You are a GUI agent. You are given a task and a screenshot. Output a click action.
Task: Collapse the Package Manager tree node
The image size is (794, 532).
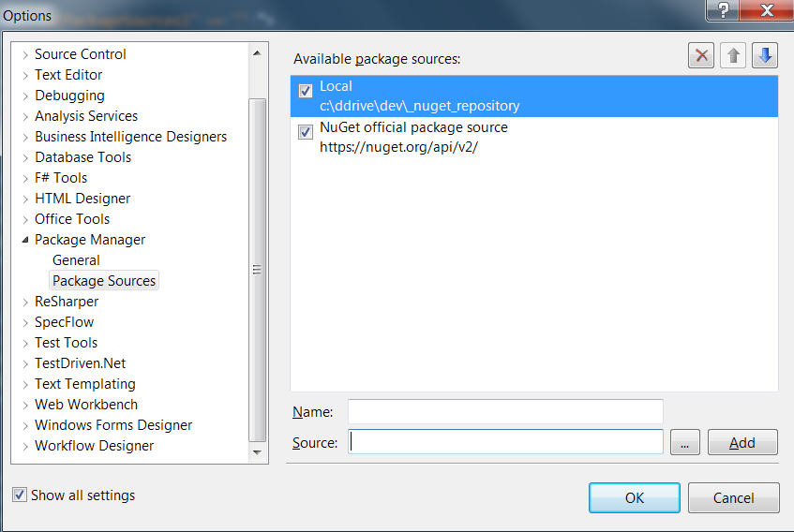pos(24,240)
